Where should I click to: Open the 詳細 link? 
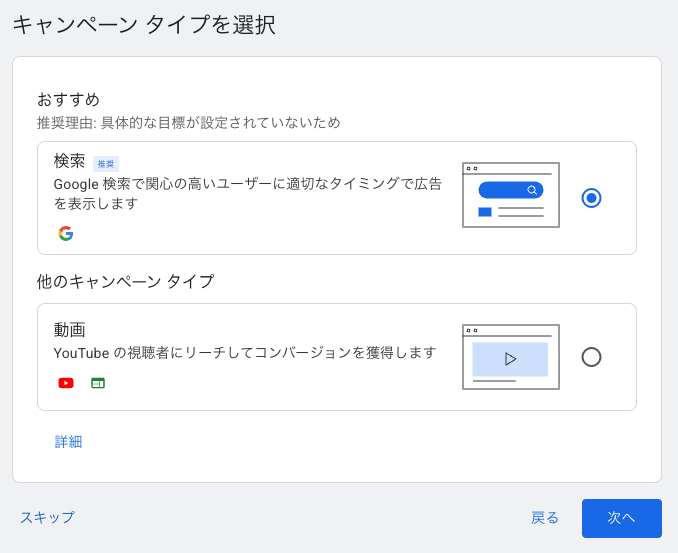(x=68, y=441)
